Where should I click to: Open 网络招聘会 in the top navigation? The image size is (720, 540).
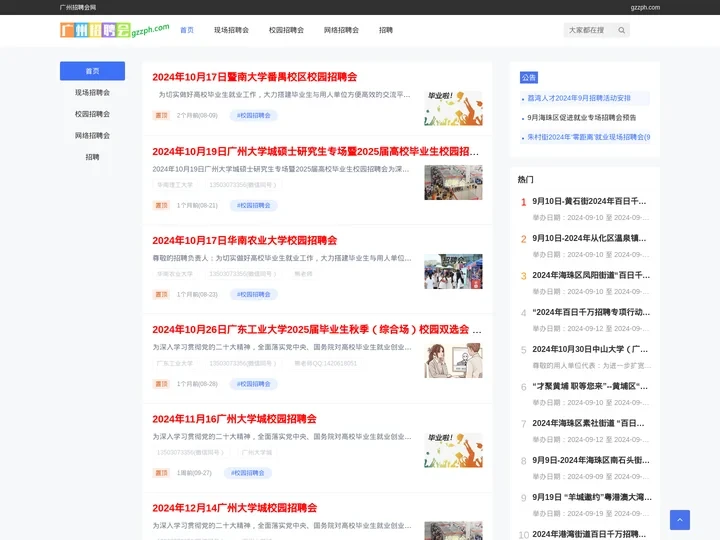pyautogui.click(x=341, y=30)
